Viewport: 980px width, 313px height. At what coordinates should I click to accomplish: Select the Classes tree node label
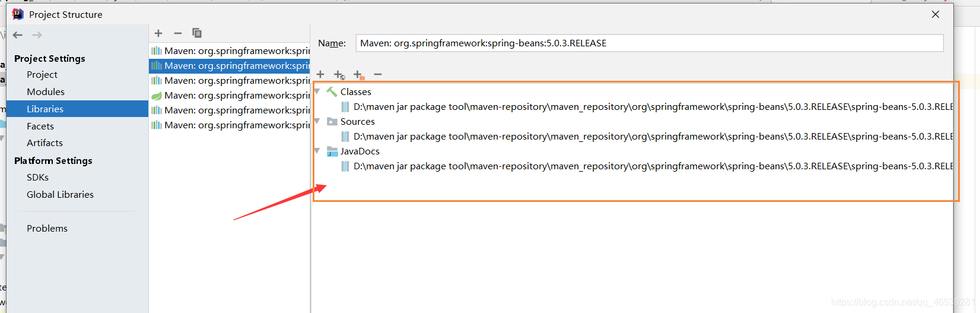[x=356, y=92]
